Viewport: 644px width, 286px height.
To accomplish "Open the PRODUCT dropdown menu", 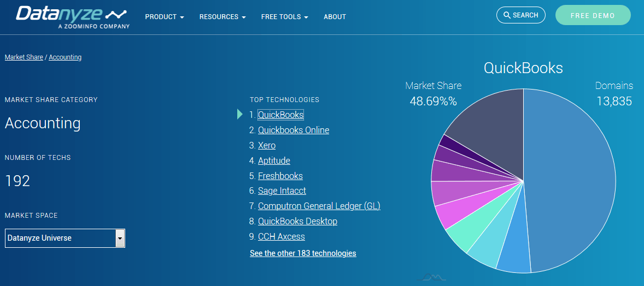I will coord(165,17).
